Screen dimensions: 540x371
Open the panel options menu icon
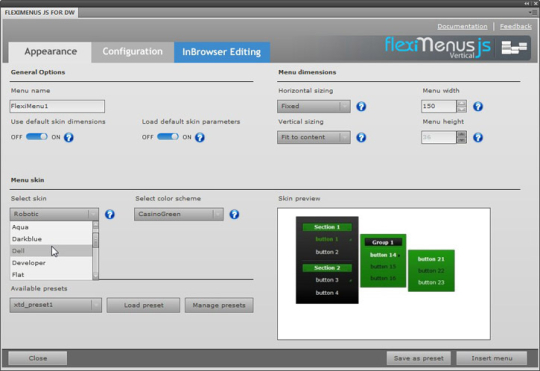(533, 12)
